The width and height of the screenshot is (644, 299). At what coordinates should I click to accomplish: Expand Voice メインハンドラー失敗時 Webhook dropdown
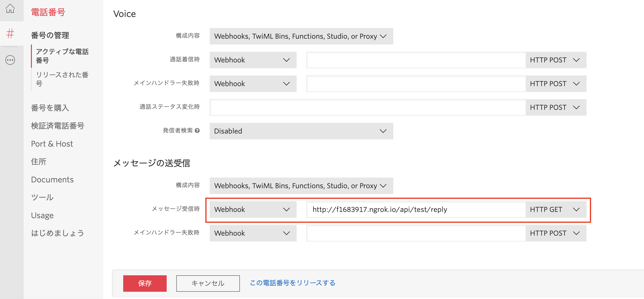(x=253, y=84)
